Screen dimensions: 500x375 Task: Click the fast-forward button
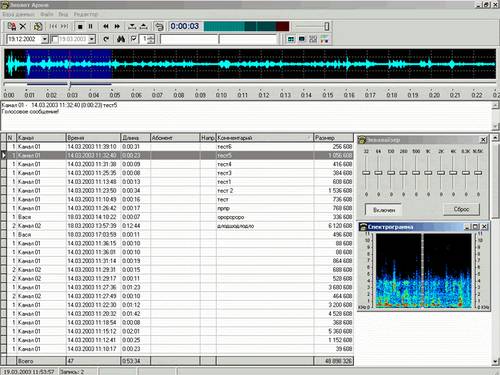[x=117, y=26]
